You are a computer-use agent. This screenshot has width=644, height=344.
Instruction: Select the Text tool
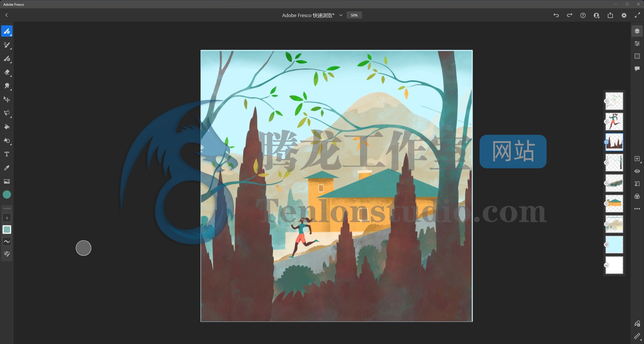point(7,154)
